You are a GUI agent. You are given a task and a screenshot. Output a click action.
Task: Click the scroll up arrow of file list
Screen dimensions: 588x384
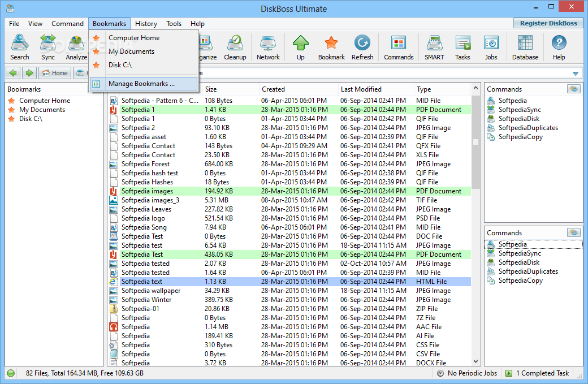pyautogui.click(x=475, y=88)
